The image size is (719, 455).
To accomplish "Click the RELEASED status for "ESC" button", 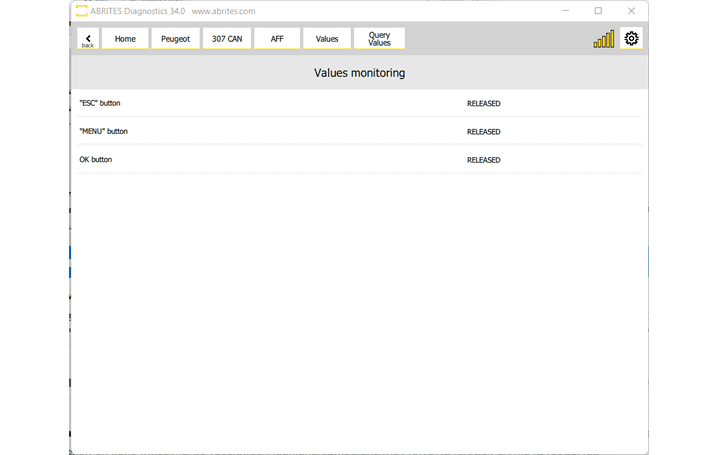I will coord(483,103).
